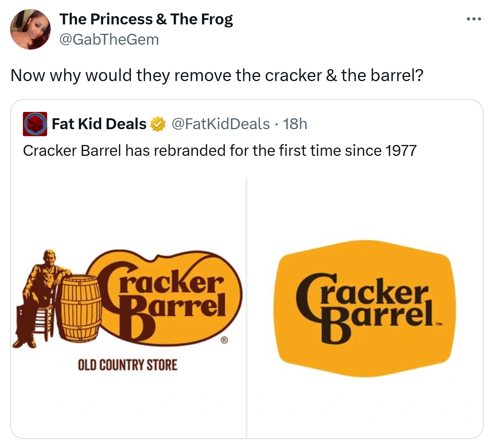This screenshot has height=448, width=493.
Task: Click the TM mark on the new logo
Action: 438,324
